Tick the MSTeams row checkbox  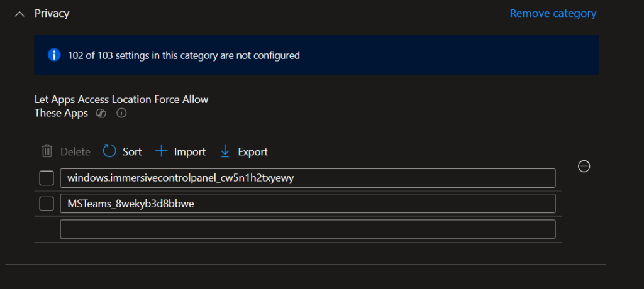(47, 204)
